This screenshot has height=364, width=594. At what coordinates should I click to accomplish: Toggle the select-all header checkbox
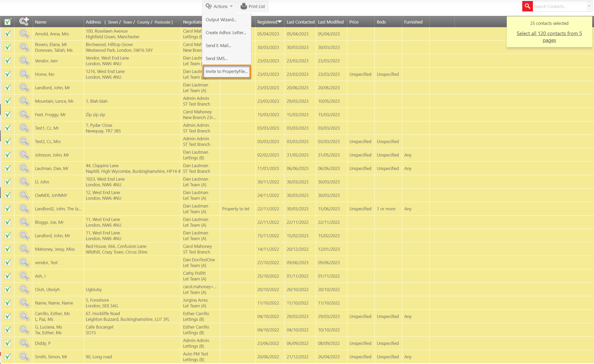coord(8,22)
